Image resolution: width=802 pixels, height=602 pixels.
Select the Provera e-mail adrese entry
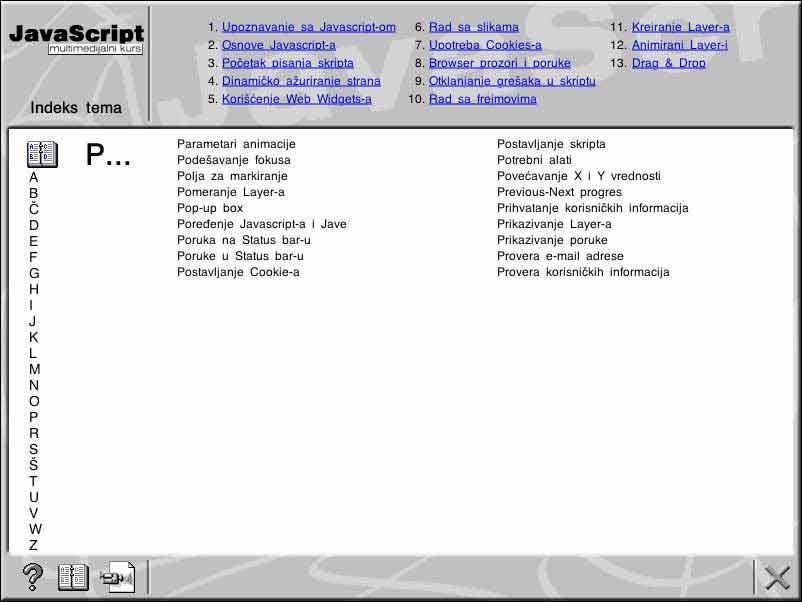[x=560, y=256]
